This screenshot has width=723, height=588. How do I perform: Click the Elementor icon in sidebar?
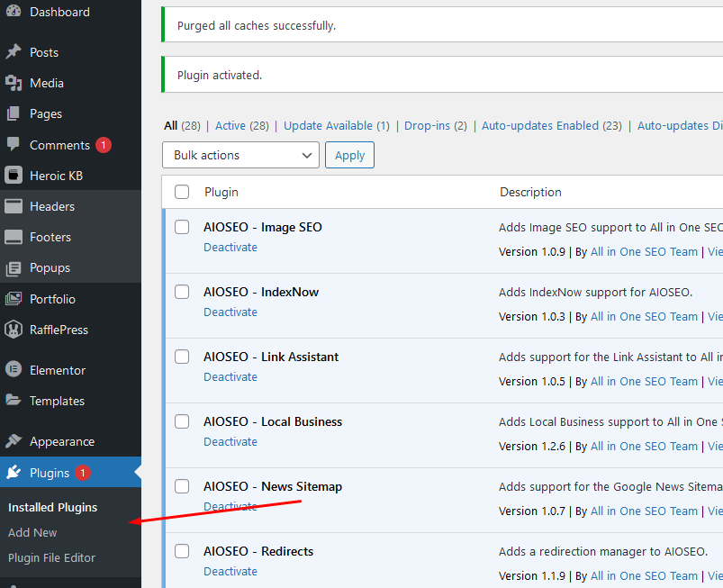click(x=14, y=370)
